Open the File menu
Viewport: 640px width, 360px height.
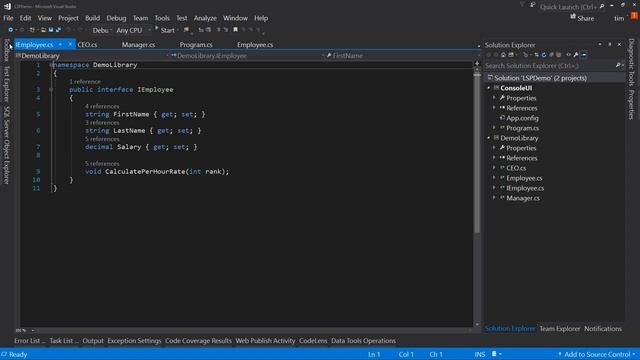pyautogui.click(x=8, y=18)
